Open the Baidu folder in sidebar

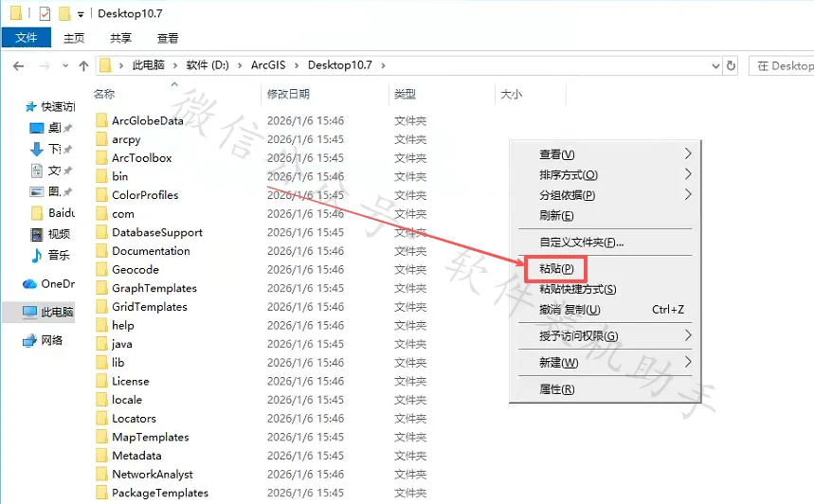tap(52, 213)
